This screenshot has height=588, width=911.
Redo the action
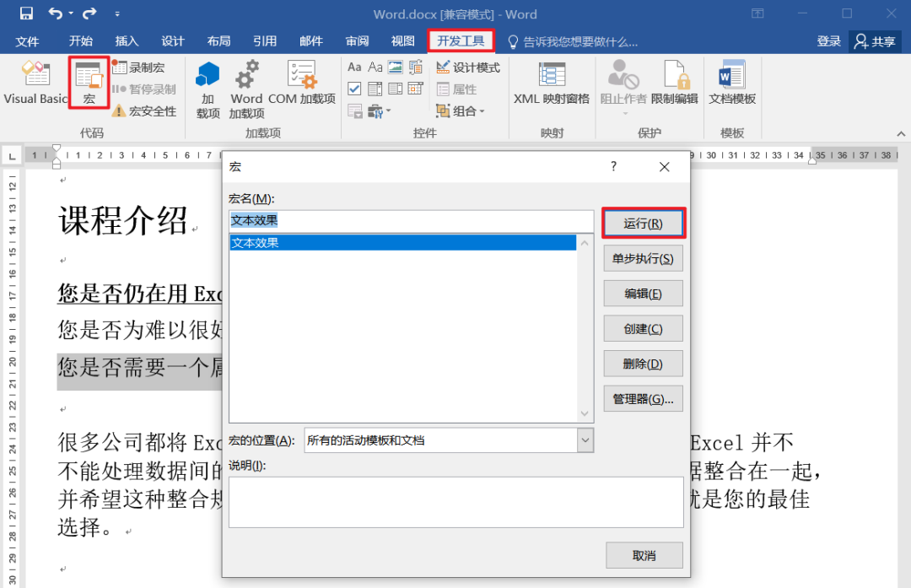(89, 13)
